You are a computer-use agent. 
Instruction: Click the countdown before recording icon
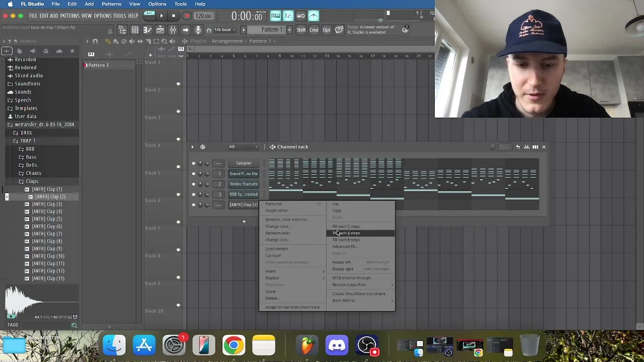[288, 16]
